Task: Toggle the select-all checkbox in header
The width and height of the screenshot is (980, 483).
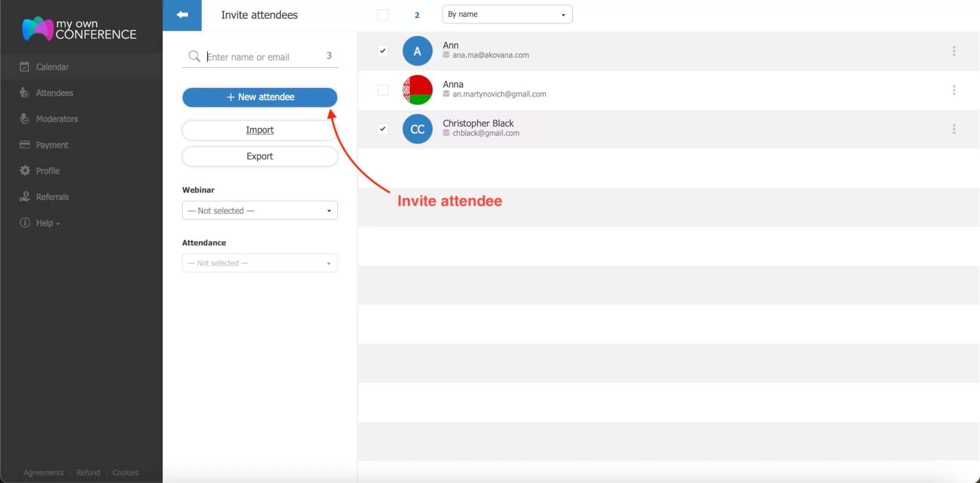Action: (383, 15)
